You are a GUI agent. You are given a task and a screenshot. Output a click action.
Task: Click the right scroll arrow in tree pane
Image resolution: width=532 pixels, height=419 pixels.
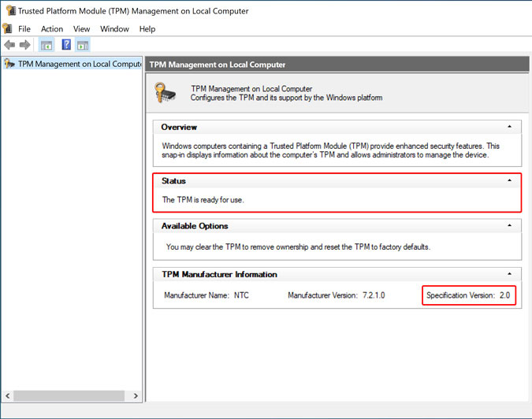[x=136, y=395]
